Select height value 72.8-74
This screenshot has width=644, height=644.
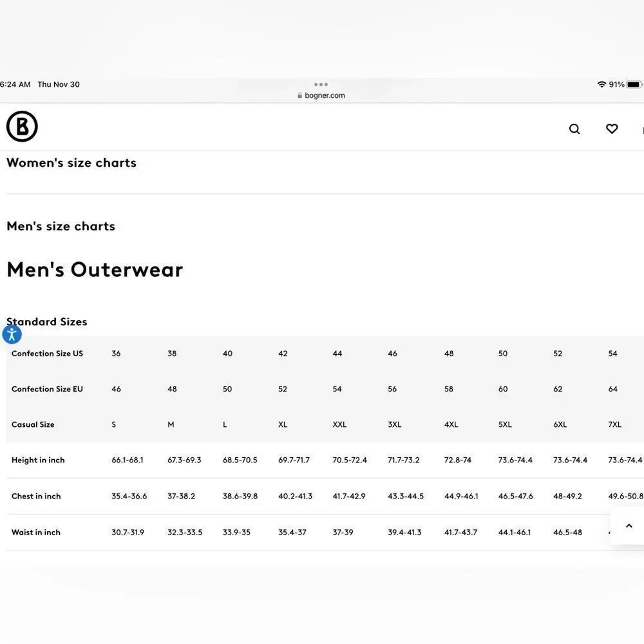(457, 460)
